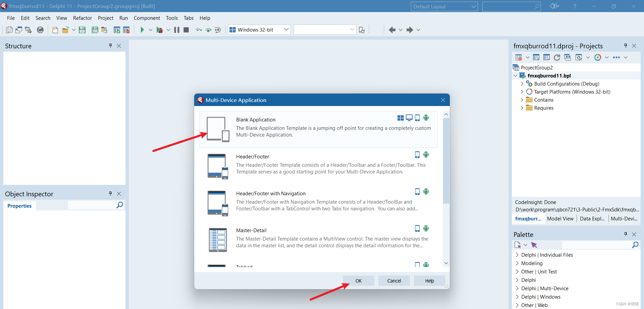Click the template list scroll-down arrow
The width and height of the screenshot is (644, 309).
[x=446, y=263]
